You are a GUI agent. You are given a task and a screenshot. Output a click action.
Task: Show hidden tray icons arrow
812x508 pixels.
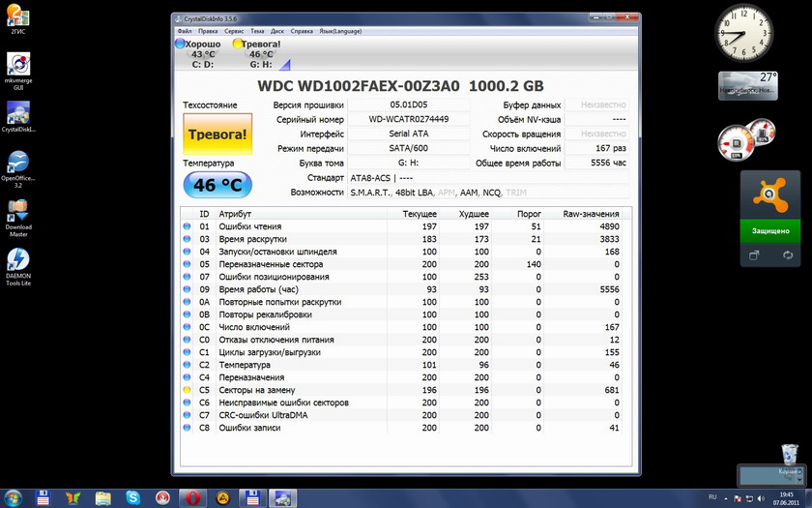point(726,498)
